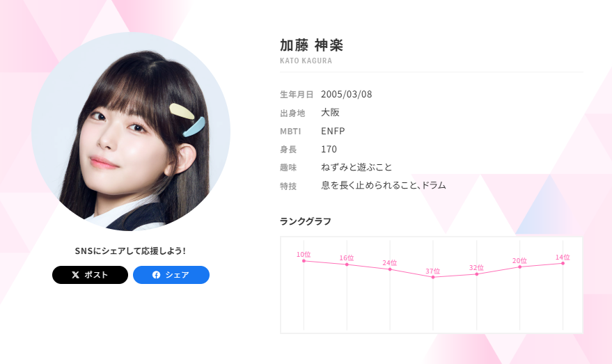Select the 16位 point on the rank graph

point(347,264)
